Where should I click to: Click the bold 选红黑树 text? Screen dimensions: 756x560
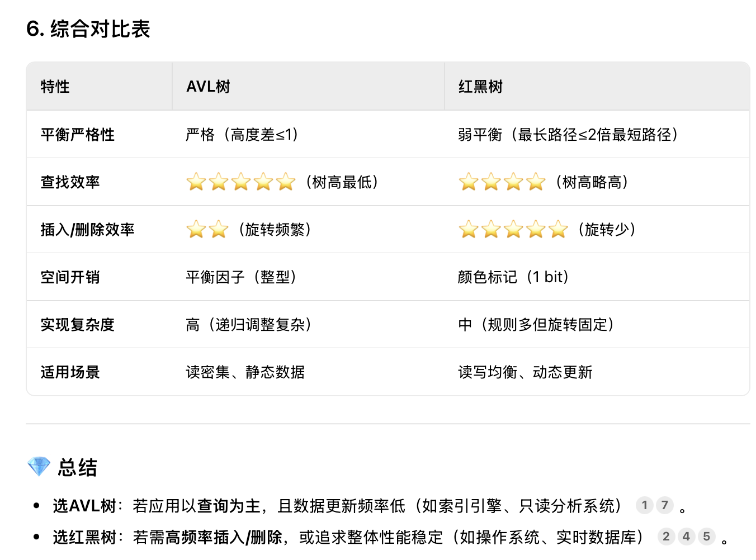(84, 537)
